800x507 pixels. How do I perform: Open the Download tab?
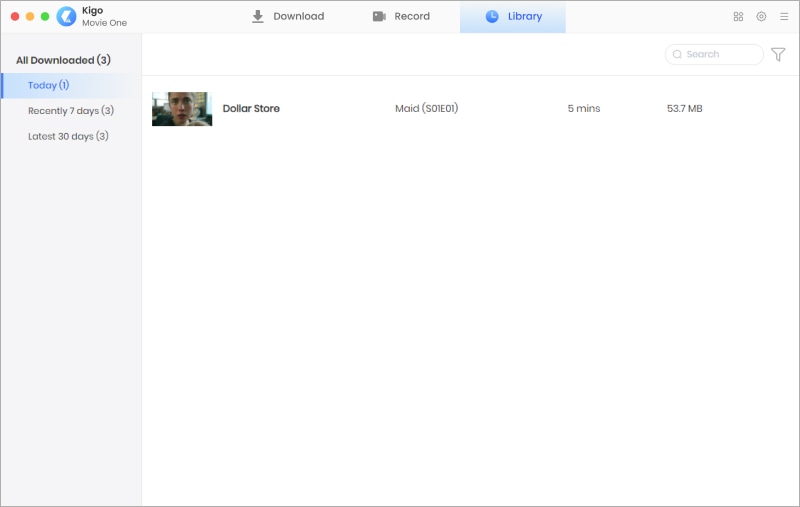(288, 16)
